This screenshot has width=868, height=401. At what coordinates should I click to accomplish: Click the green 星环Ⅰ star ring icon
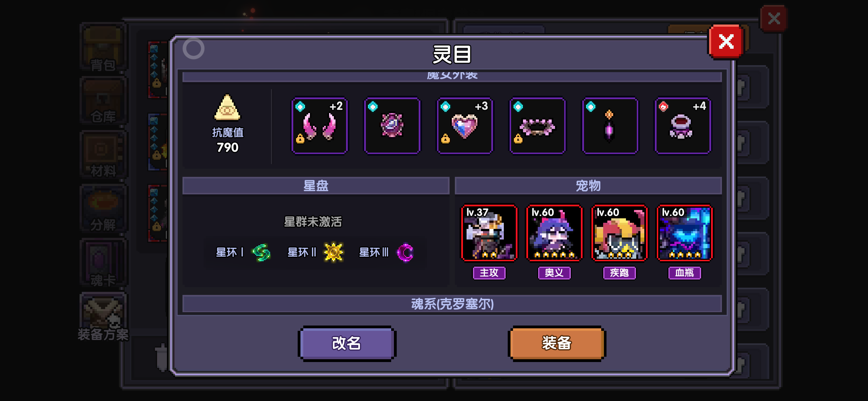point(261,252)
